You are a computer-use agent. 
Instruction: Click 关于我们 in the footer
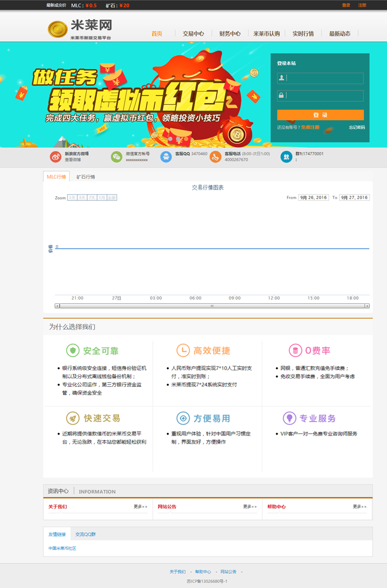pos(178,572)
